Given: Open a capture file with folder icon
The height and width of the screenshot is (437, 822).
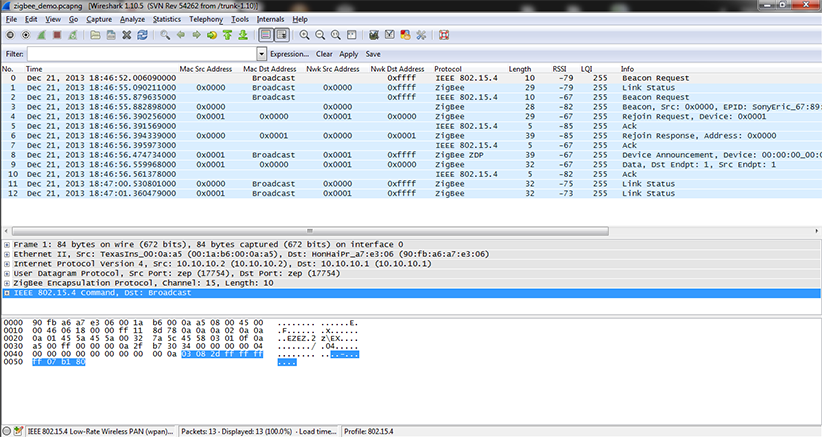Looking at the screenshot, I should coord(95,35).
